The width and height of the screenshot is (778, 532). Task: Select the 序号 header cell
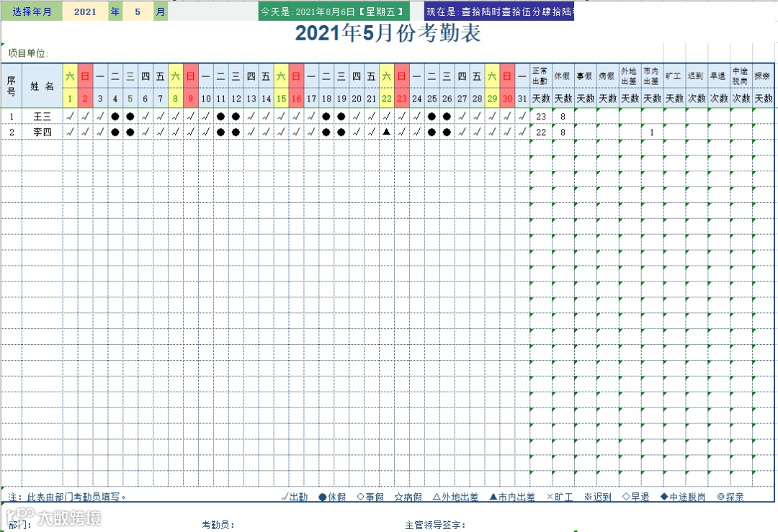pos(12,86)
